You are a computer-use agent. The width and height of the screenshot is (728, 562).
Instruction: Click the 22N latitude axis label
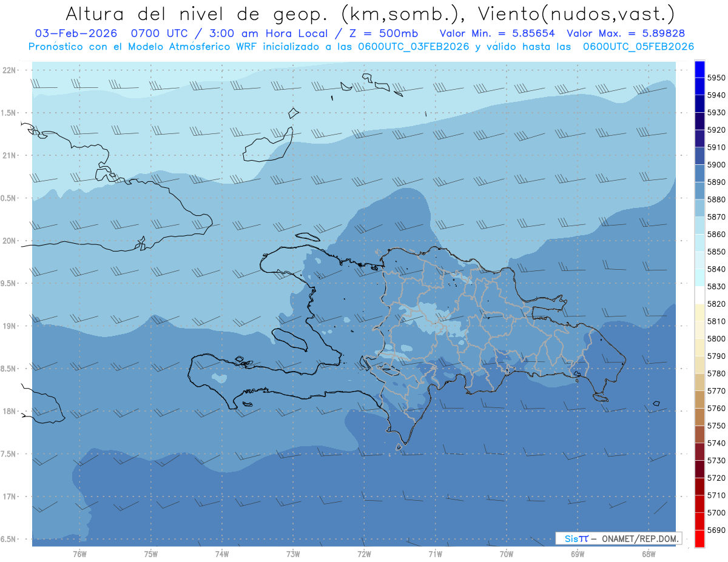tap(9, 70)
